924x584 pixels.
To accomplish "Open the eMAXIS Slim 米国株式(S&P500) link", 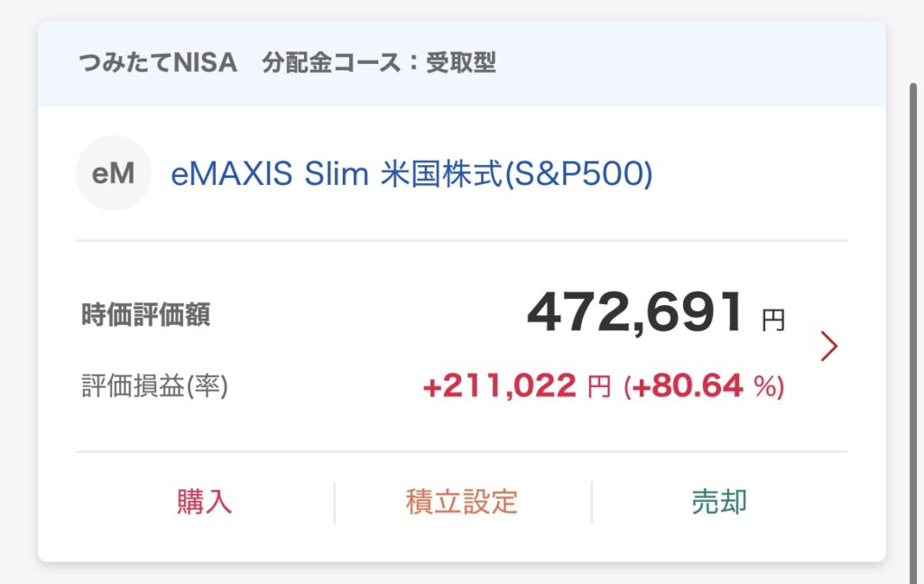I will [411, 174].
